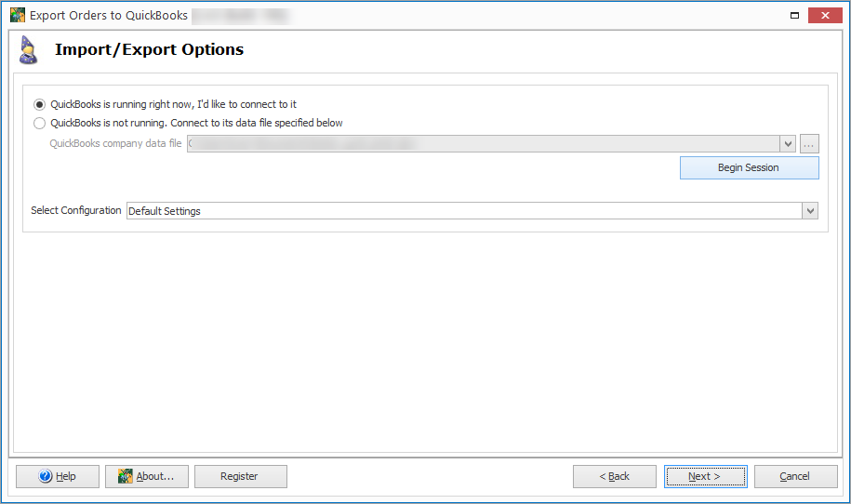The image size is (851, 504).
Task: Proceed with the Next button
Action: point(705,476)
